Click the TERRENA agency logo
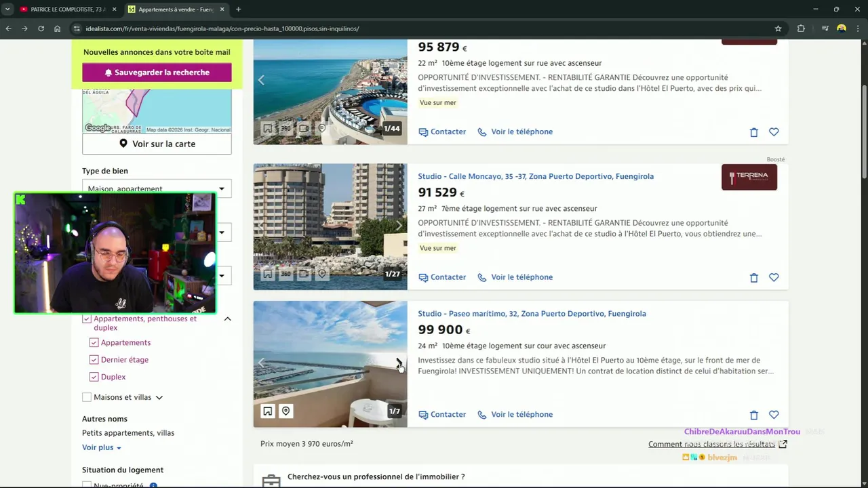The width and height of the screenshot is (868, 488). tap(749, 177)
